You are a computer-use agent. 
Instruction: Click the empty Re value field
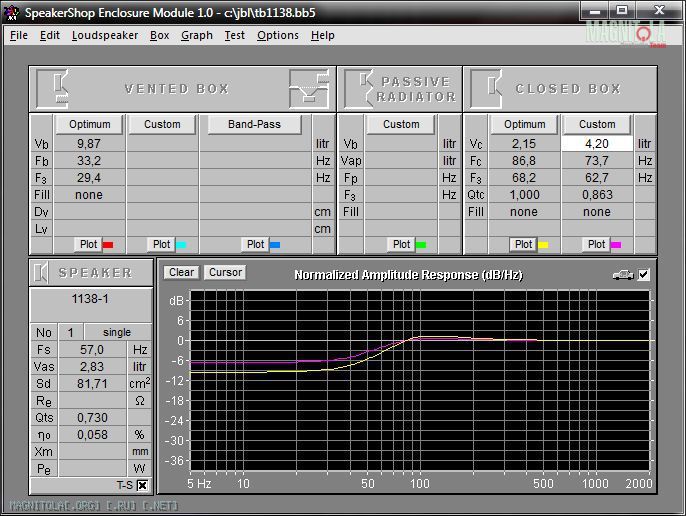[92, 401]
